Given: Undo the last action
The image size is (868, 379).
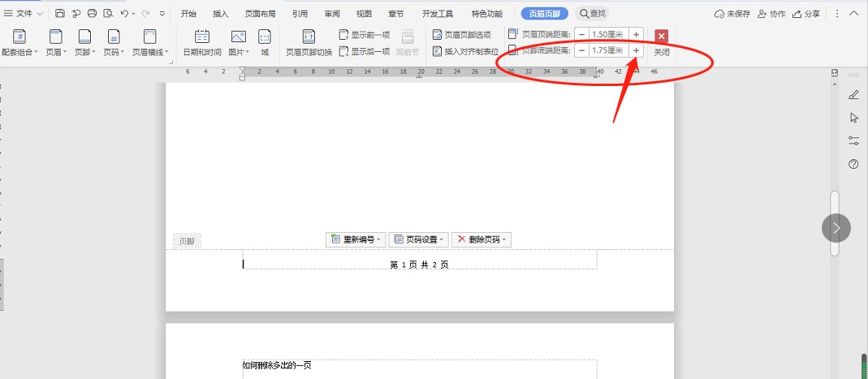Looking at the screenshot, I should pyautogui.click(x=124, y=13).
